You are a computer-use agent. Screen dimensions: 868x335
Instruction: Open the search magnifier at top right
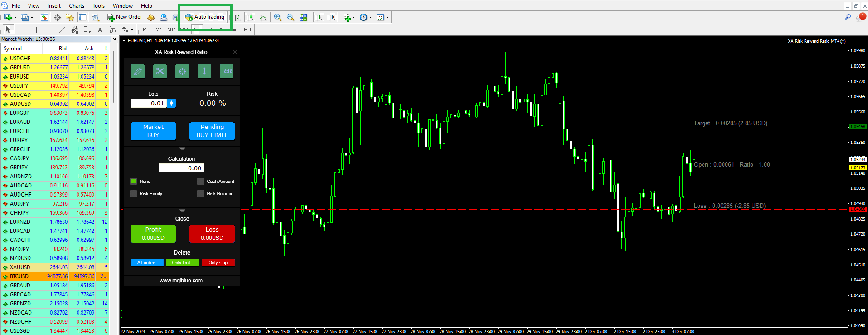(x=848, y=17)
